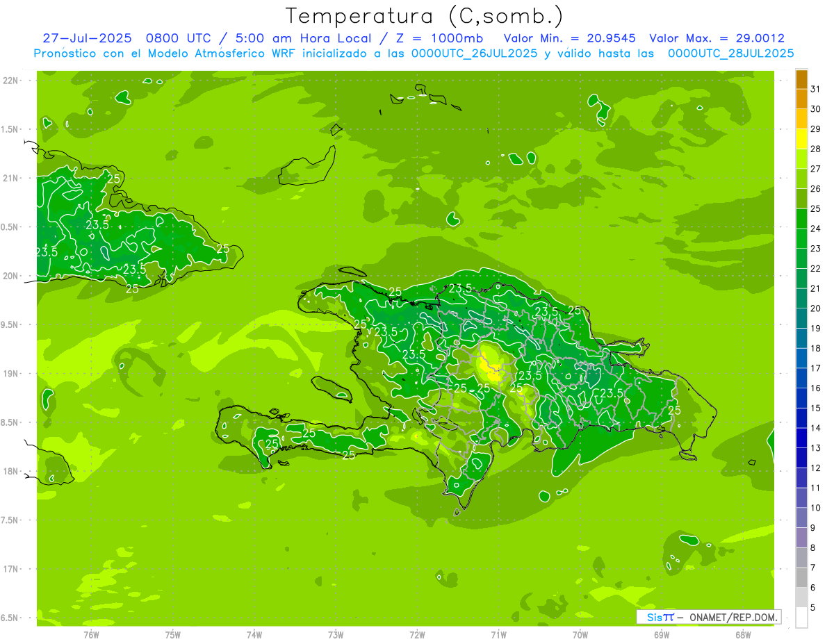Image resolution: width=834 pixels, height=644 pixels.
Task: Click the "0800 UTC" time label
Action: click(180, 38)
